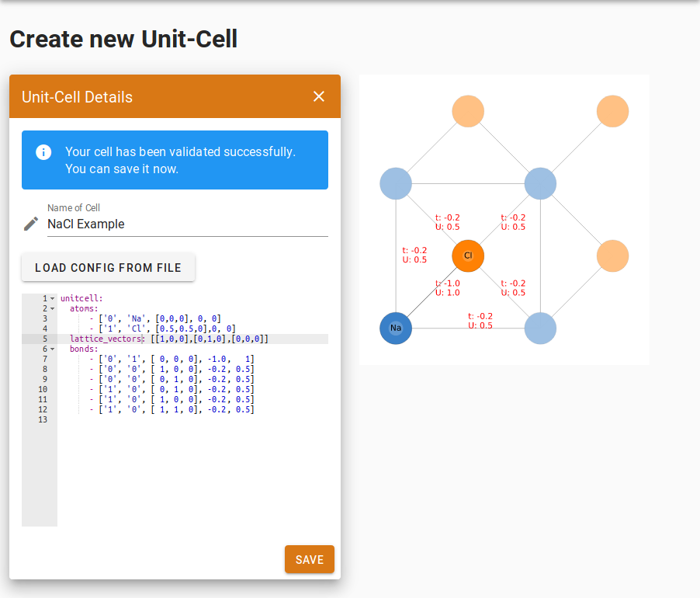
Task: Click line number 7 in the editor gutter
Action: [44, 359]
